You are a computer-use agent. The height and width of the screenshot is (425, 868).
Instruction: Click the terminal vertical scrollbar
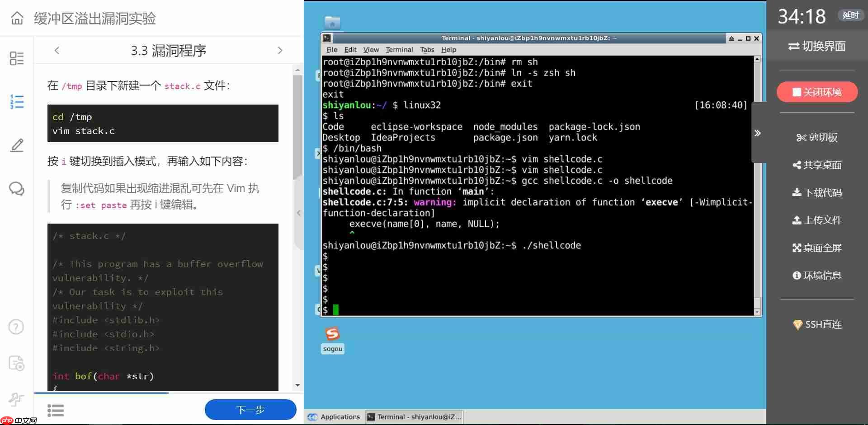point(757,186)
